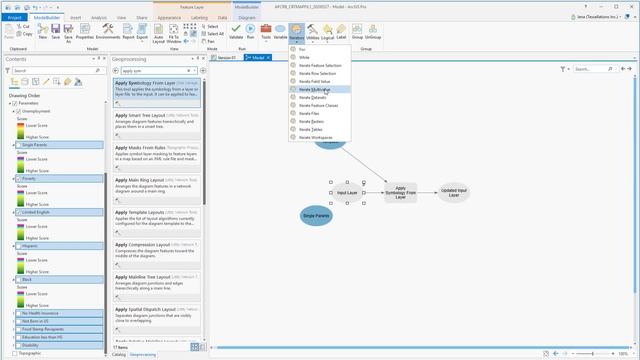The image size is (640, 360).
Task: Select the Input Layer model element
Action: pyautogui.click(x=347, y=193)
